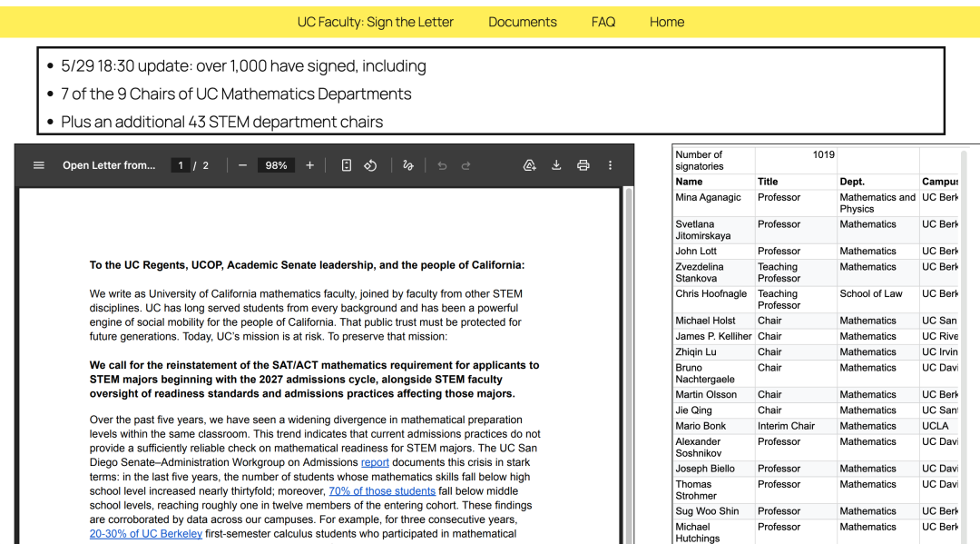Zoom in with the plus icon
Image resolution: width=980 pixels, height=544 pixels.
(309, 165)
